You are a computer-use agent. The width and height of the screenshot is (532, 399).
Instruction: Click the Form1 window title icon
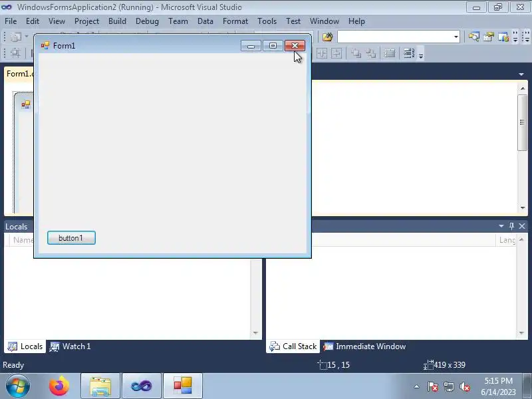click(45, 45)
